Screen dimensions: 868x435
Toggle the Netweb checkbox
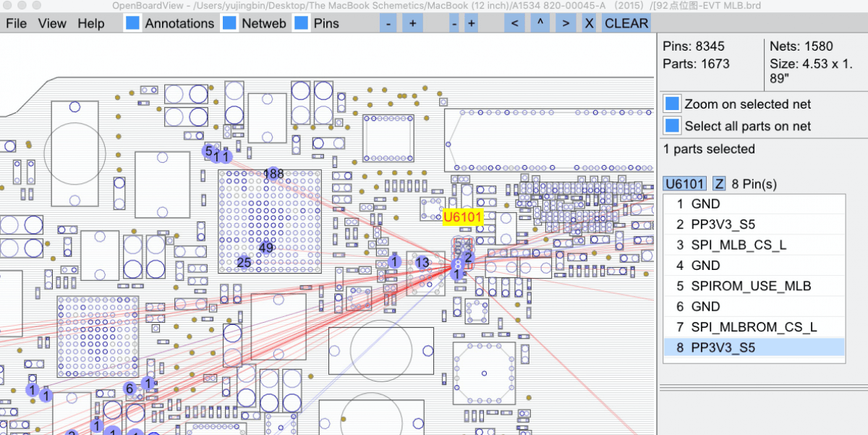[x=229, y=23]
